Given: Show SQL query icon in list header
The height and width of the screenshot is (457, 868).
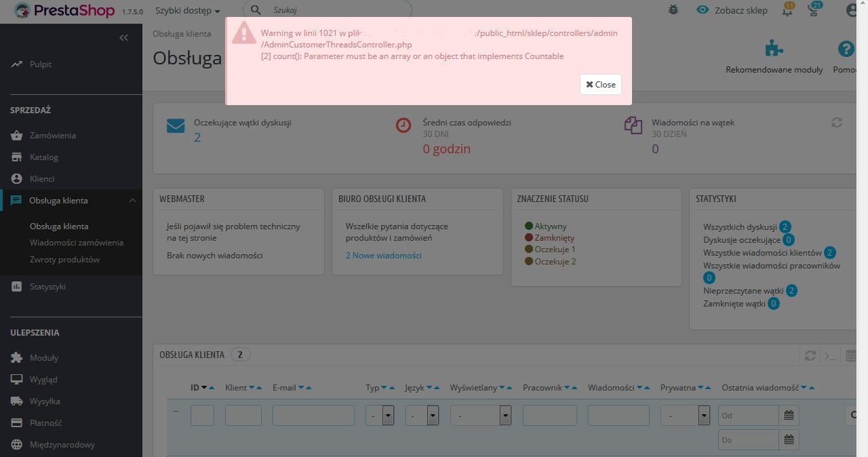Looking at the screenshot, I should click(x=830, y=355).
